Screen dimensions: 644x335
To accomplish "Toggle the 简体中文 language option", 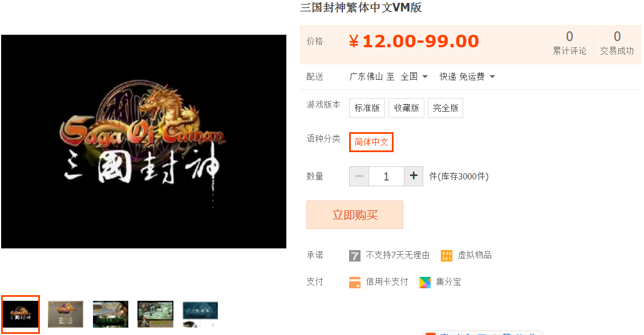I will (x=371, y=142).
